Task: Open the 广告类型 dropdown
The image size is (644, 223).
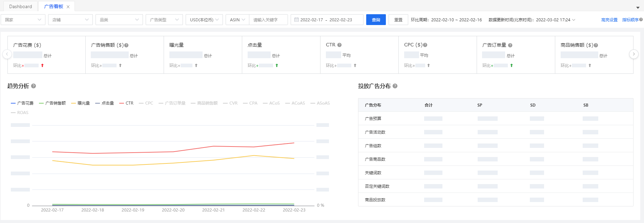Action: pos(164,20)
